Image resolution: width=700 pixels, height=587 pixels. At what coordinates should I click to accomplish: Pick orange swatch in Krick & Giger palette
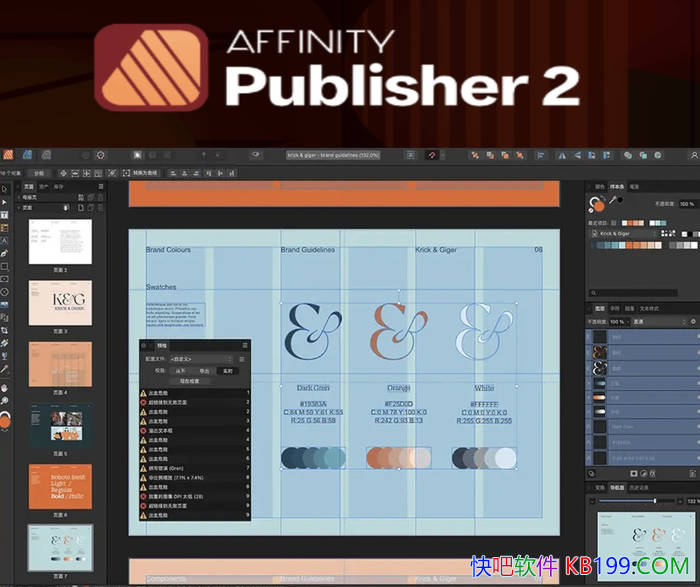629,245
